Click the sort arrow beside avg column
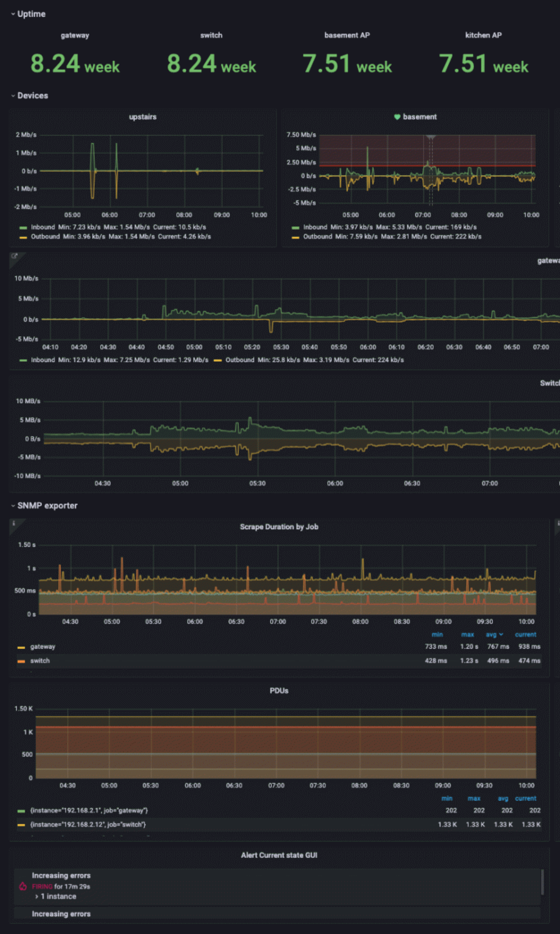The width and height of the screenshot is (560, 934). 501,635
